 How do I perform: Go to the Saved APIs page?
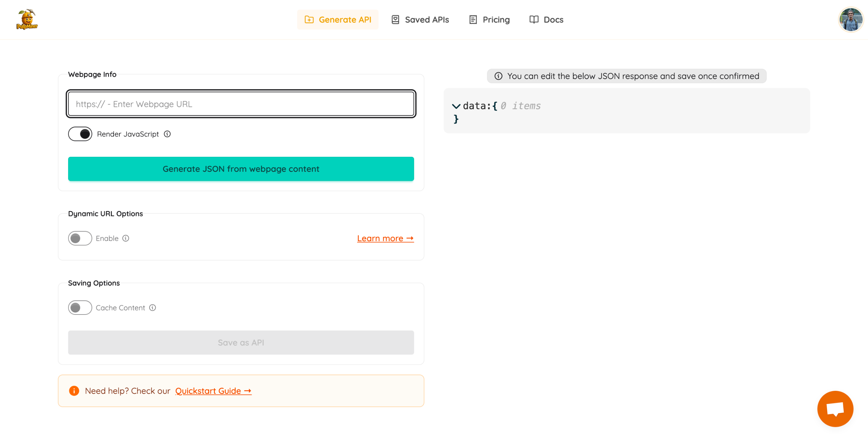[420, 20]
